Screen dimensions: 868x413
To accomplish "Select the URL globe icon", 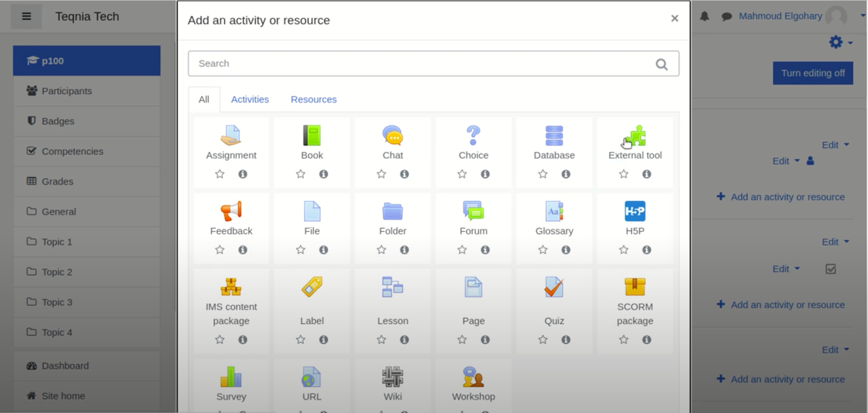I will [312, 377].
